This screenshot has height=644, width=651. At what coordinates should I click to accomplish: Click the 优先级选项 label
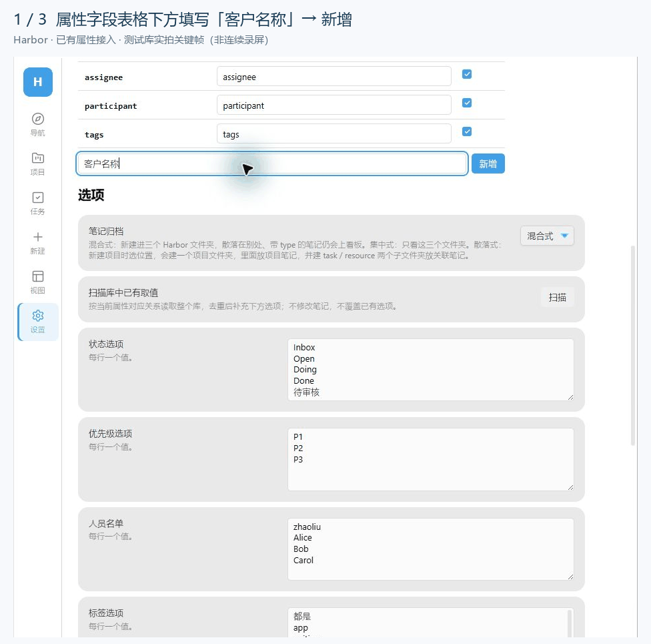pyautogui.click(x=111, y=433)
